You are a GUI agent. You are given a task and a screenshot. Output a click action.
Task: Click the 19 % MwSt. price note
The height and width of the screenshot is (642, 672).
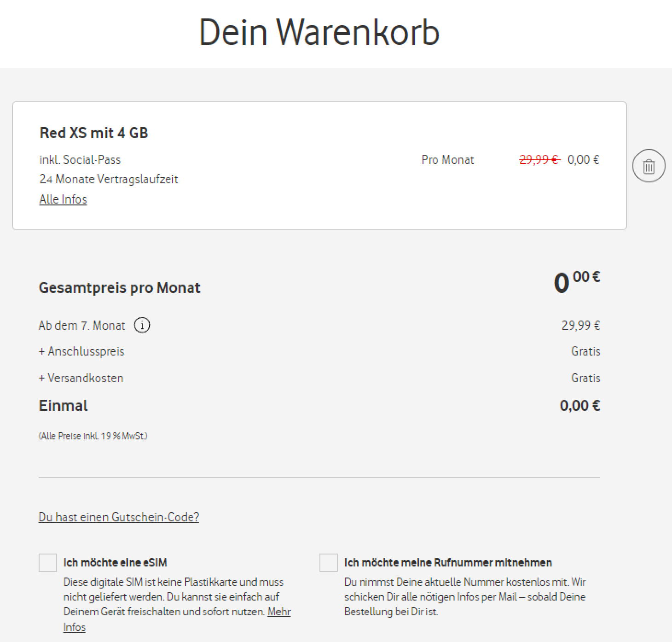[x=93, y=436]
